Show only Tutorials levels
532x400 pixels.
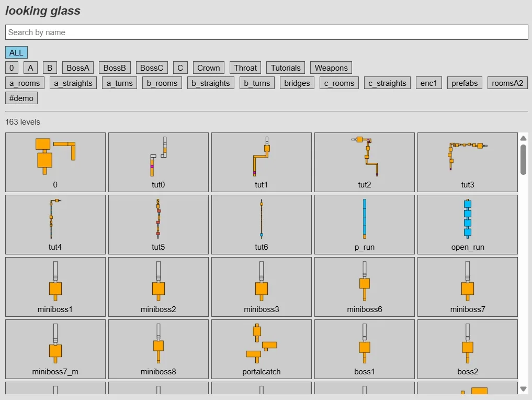coord(286,68)
